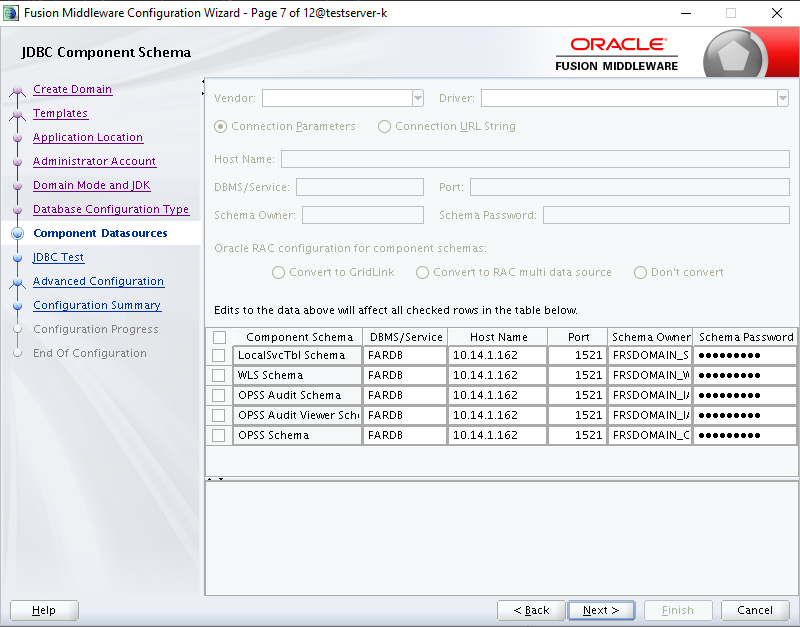Open the Configuration Summary step
Viewport: 800px width, 627px height.
click(97, 305)
